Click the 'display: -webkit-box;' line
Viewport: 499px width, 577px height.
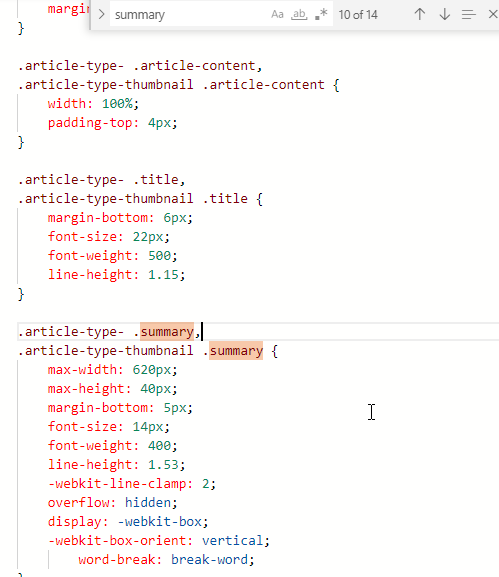coord(128,522)
